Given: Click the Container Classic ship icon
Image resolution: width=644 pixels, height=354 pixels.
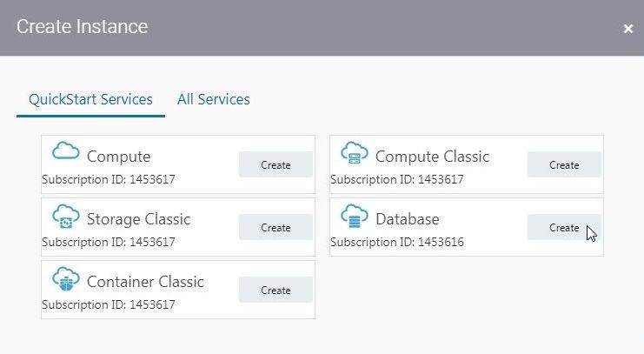Looking at the screenshot, I should (66, 278).
